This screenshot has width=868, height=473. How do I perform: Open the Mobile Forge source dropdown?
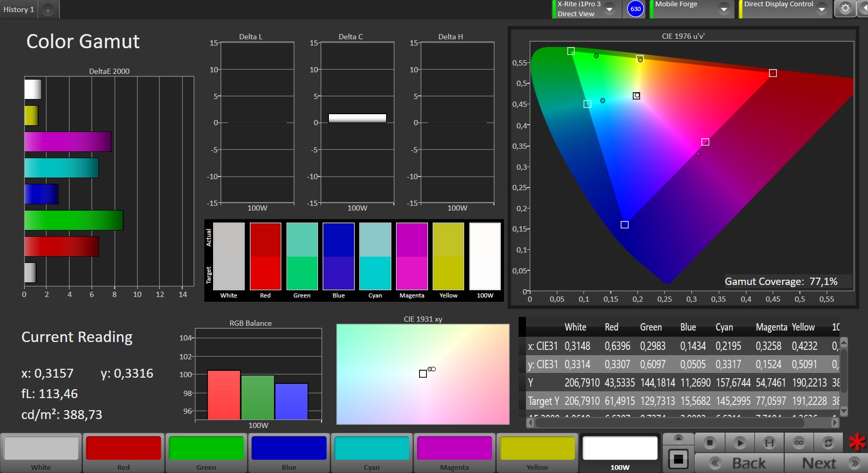coord(724,9)
